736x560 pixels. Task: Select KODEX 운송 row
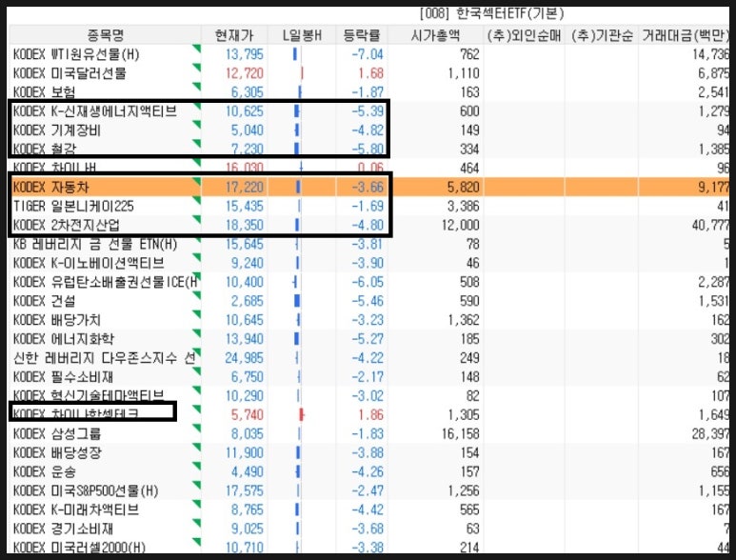tap(368, 471)
